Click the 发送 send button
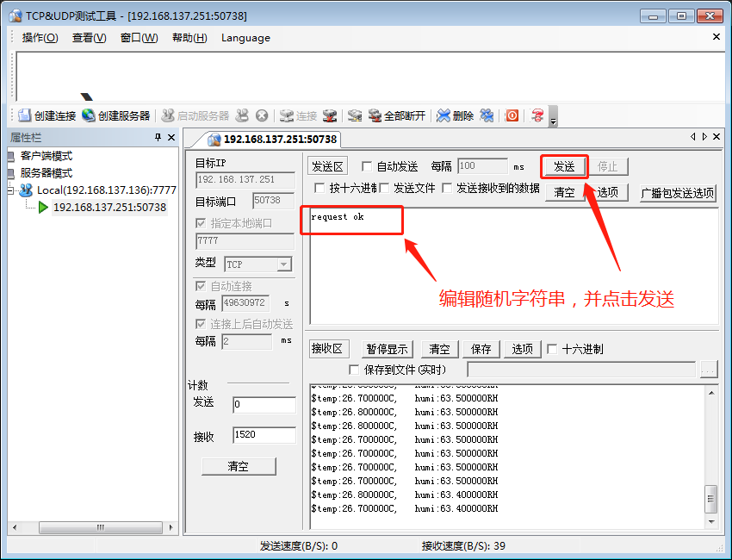Image resolution: width=732 pixels, height=560 pixels. [564, 167]
